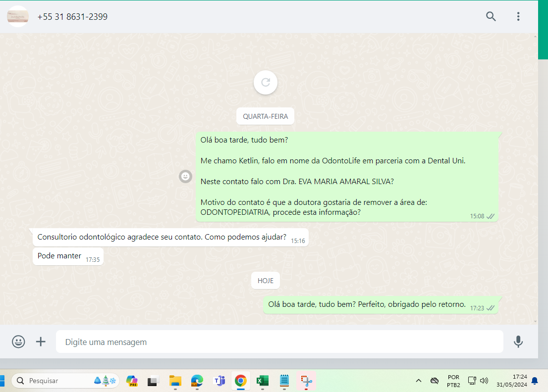Click scrollbar down arrow in chat
This screenshot has width=548, height=392.
(x=536, y=322)
